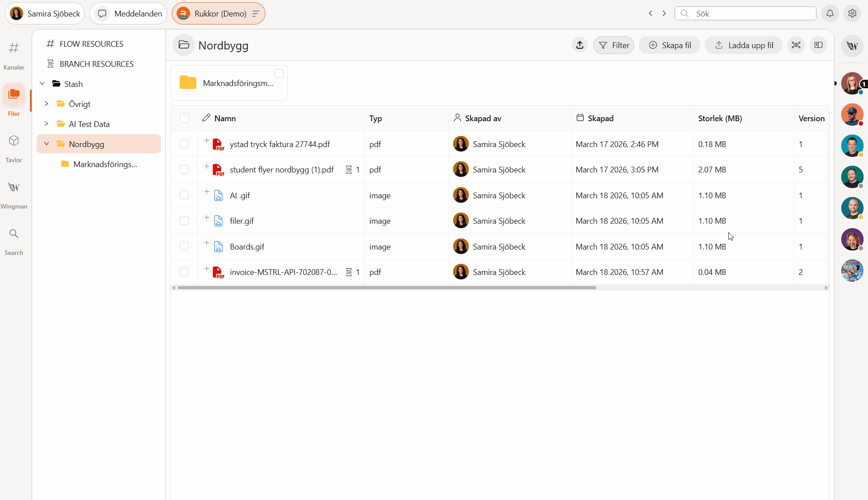868x500 pixels.
Task: Collapse the Nordbygg folder chevron
Action: click(x=46, y=144)
